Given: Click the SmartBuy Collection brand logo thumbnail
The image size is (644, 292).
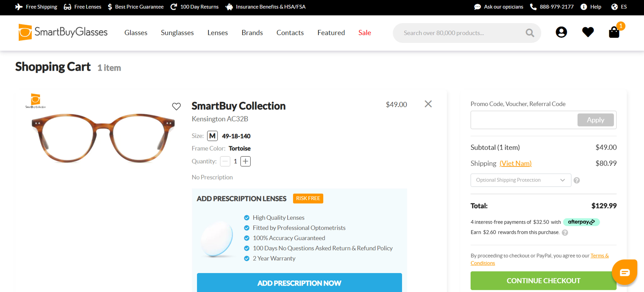Looking at the screenshot, I should pos(36,101).
